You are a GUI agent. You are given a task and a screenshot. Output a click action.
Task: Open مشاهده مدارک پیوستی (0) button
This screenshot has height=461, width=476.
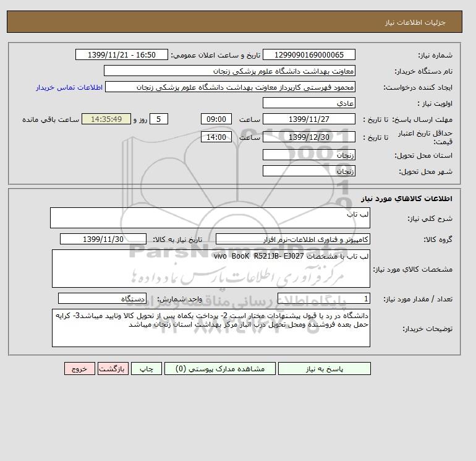[x=220, y=369]
